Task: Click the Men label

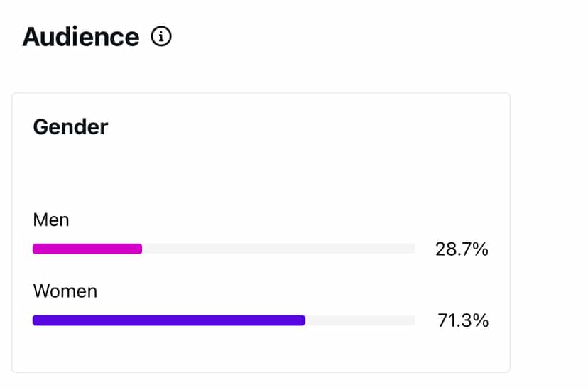Action: tap(51, 220)
